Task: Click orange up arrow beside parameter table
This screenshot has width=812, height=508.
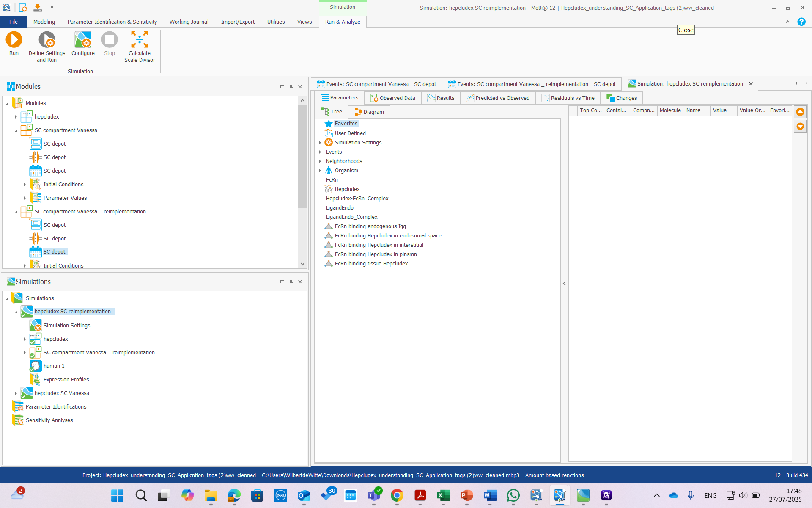Action: (800, 112)
